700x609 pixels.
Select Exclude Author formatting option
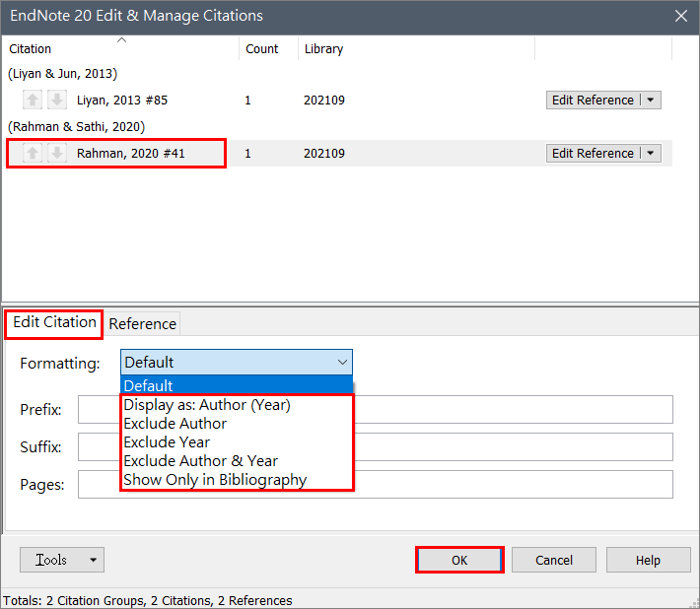click(x=237, y=424)
